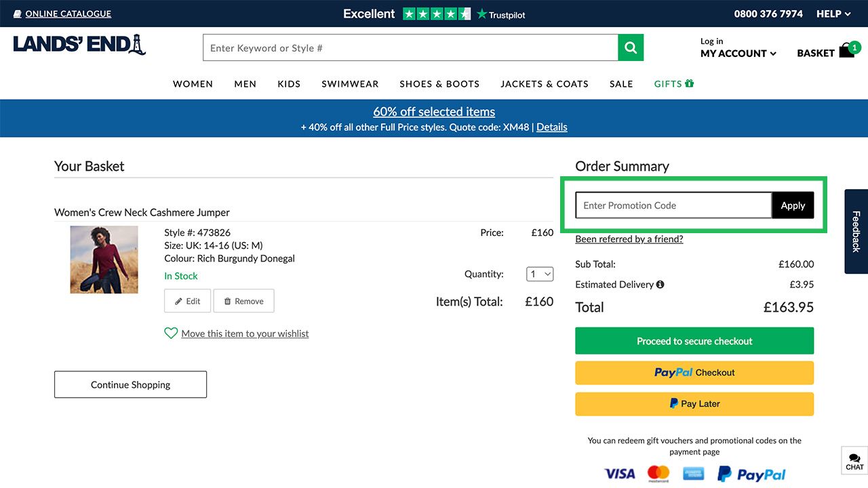
Task: Apply the promotion code
Action: pyautogui.click(x=793, y=205)
